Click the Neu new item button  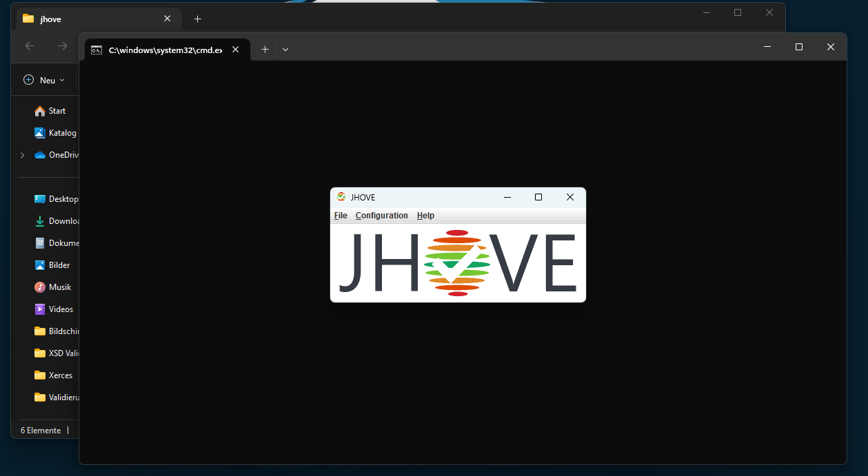tap(44, 80)
